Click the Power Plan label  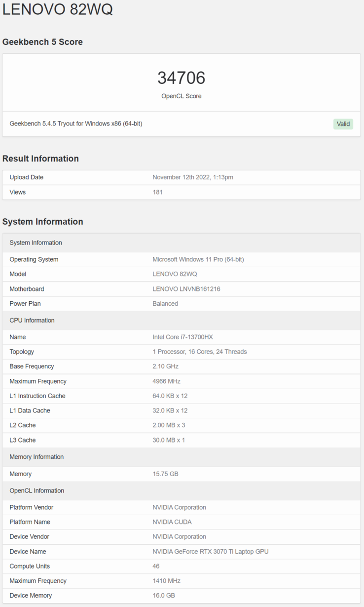click(25, 304)
